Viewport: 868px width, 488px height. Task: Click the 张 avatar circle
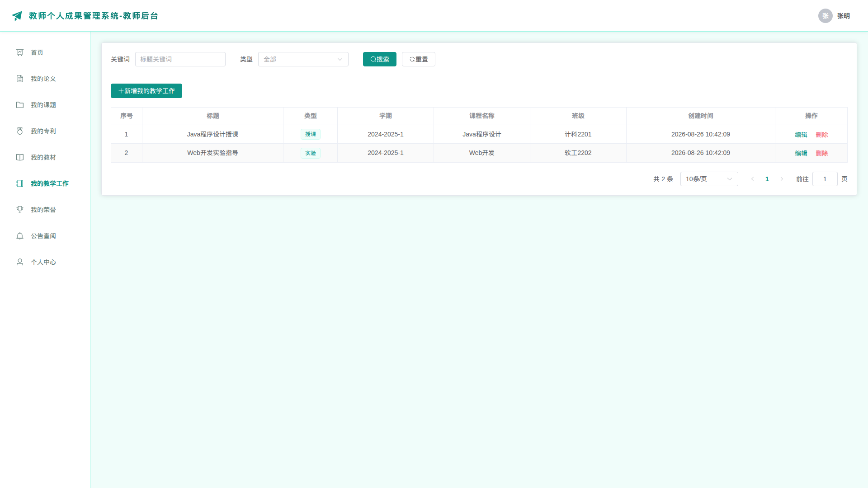point(826,16)
